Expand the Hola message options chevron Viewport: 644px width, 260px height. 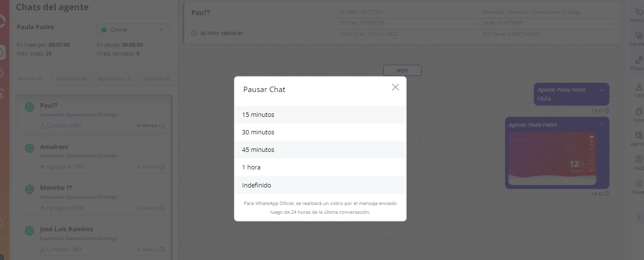[x=602, y=90]
